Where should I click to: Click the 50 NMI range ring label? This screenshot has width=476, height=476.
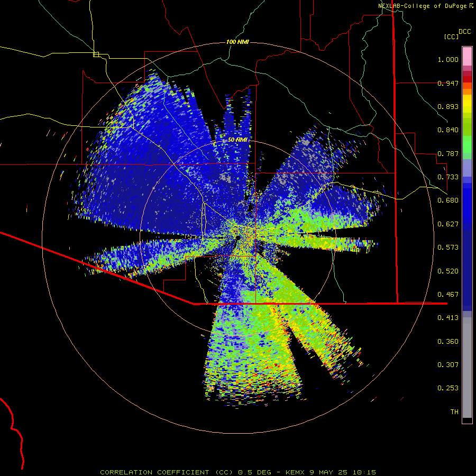coord(237,140)
